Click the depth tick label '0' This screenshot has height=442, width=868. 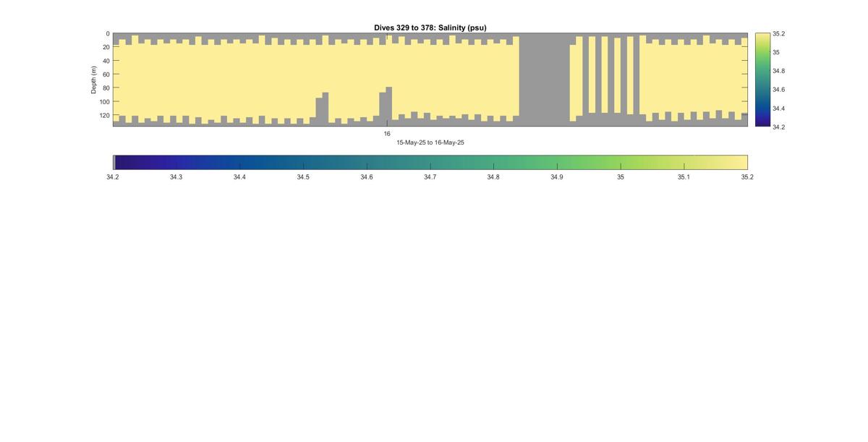108,34
